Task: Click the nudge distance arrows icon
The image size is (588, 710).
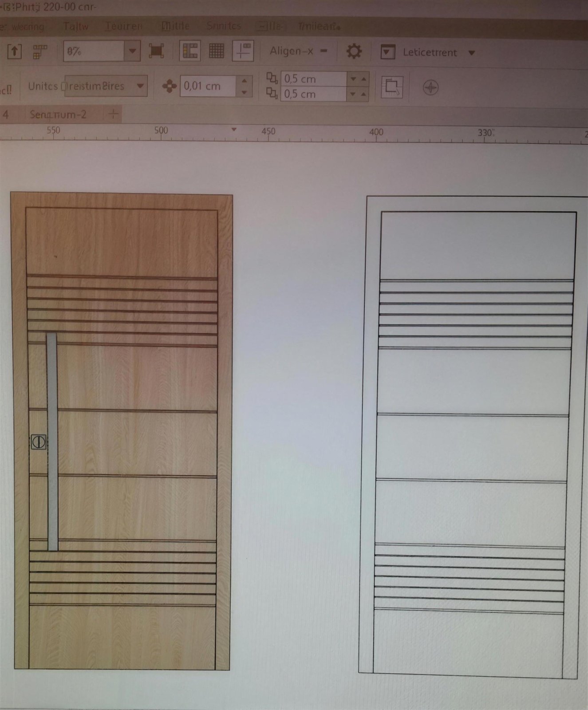Action: [169, 86]
